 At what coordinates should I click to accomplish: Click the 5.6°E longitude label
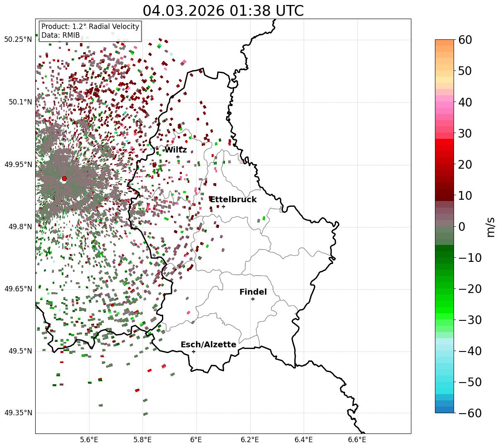tap(89, 440)
